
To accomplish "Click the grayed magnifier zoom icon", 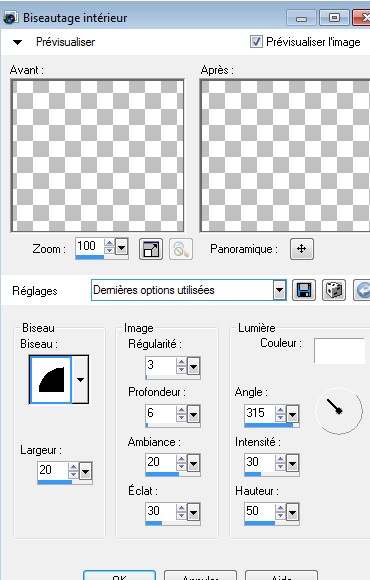I will tap(181, 249).
